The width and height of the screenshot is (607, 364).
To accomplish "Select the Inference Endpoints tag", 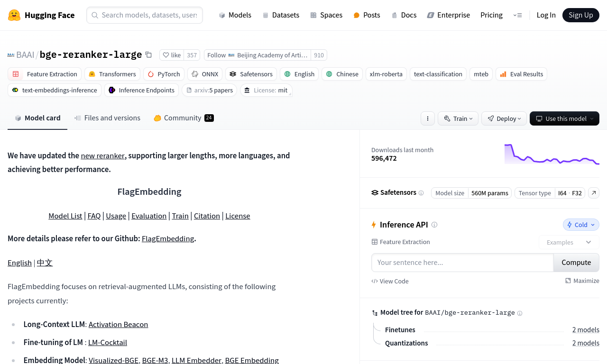I will (x=141, y=90).
